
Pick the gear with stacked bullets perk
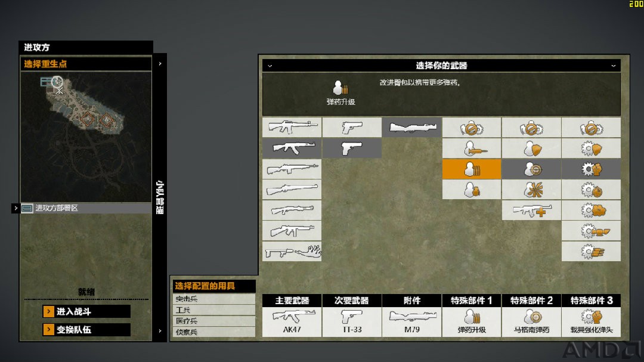(591, 252)
